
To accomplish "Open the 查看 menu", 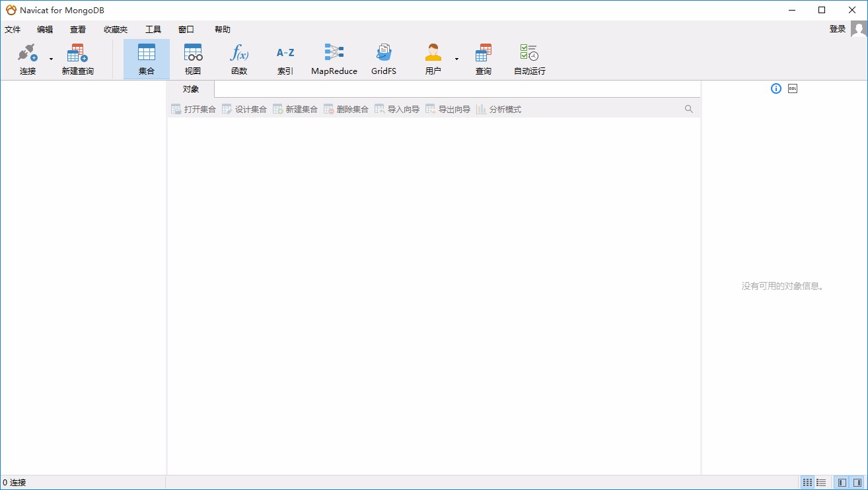I will 78,30.
